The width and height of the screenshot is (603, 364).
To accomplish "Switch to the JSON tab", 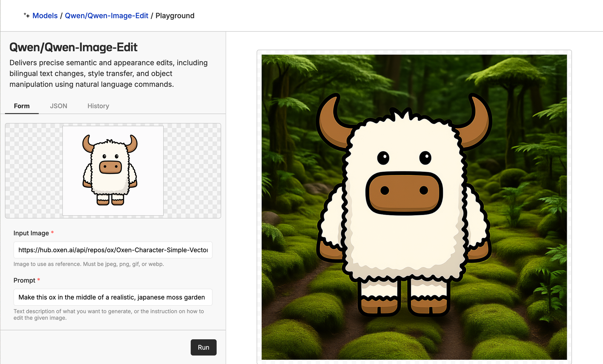I will coord(58,106).
